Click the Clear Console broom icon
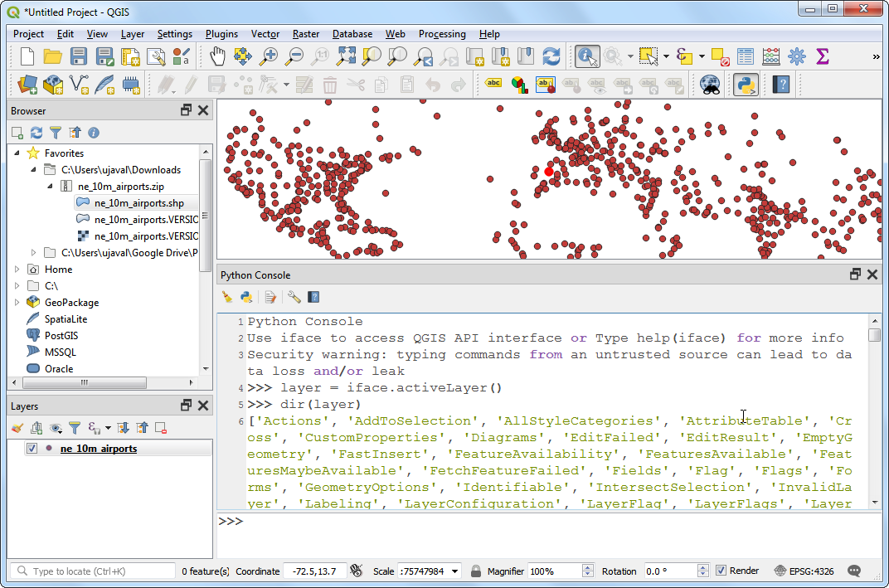The height and width of the screenshot is (588, 889). (x=227, y=297)
